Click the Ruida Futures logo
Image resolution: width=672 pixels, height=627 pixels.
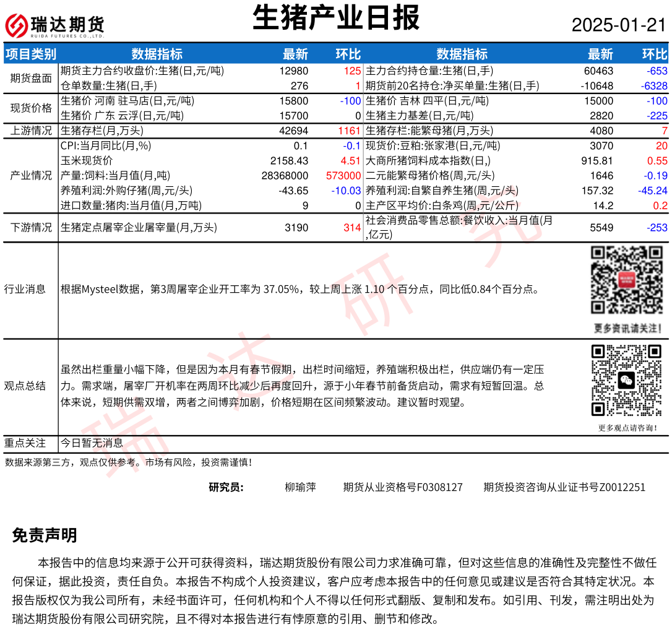coord(54,25)
